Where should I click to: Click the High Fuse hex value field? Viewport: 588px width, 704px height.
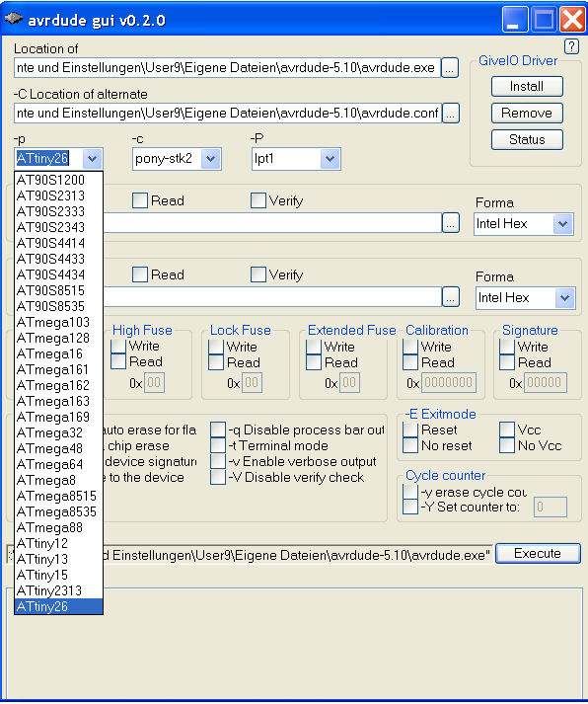(x=154, y=382)
